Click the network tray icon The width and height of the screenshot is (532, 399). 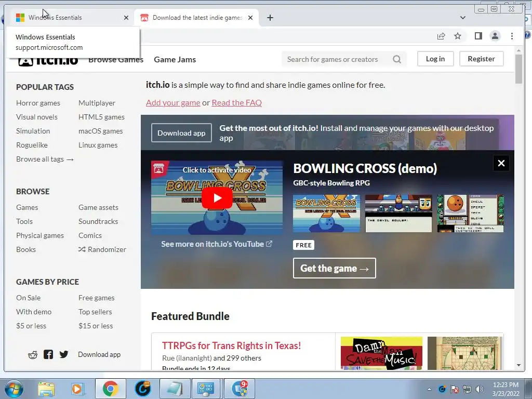467,389
